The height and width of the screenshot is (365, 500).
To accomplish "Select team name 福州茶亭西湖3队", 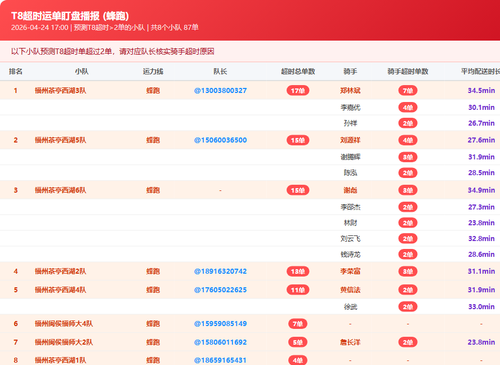I will coord(60,91).
